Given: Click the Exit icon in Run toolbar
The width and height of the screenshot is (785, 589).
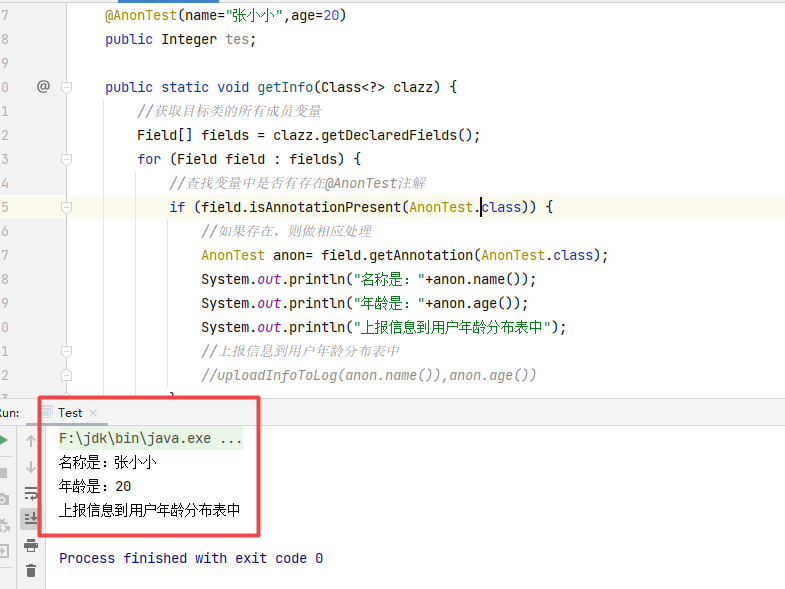Looking at the screenshot, I should tap(4, 551).
